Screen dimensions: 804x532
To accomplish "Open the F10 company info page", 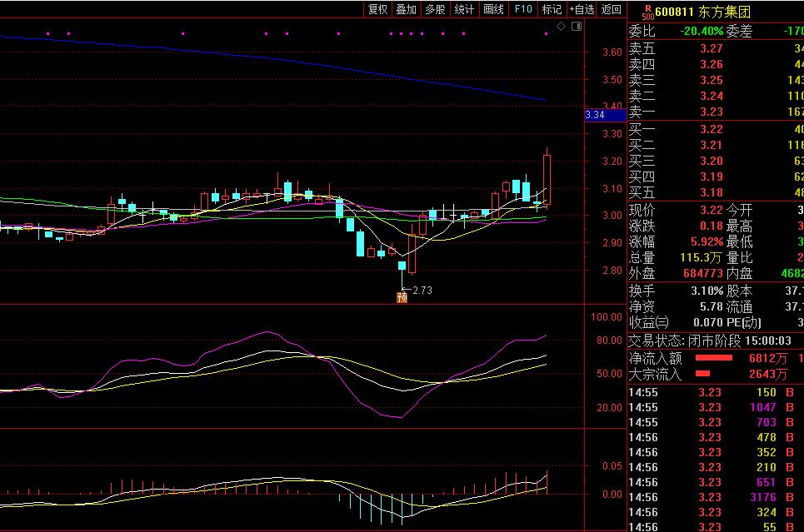I will pos(523,9).
